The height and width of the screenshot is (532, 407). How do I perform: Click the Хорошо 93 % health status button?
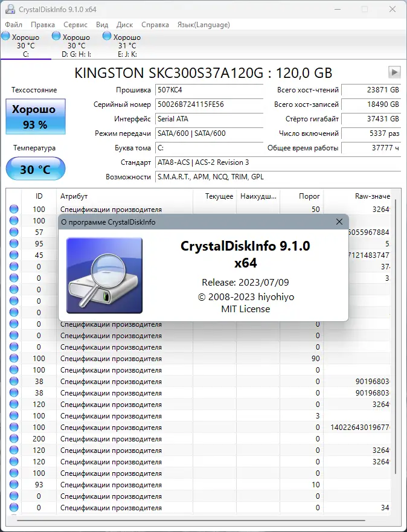coord(36,117)
